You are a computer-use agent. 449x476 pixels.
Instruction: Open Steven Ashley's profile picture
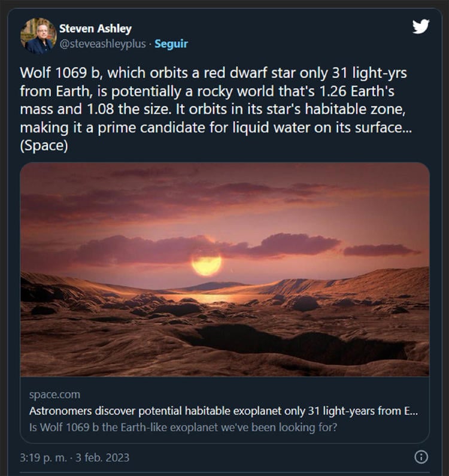[x=38, y=36]
